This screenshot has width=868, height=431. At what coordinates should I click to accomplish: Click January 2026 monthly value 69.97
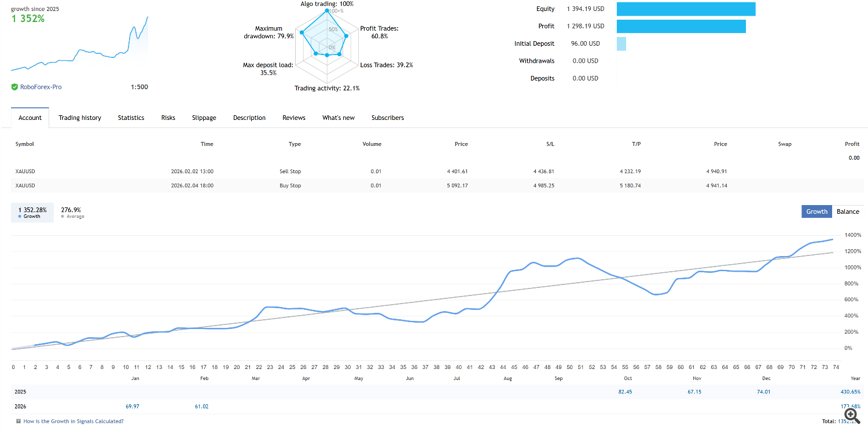(133, 406)
